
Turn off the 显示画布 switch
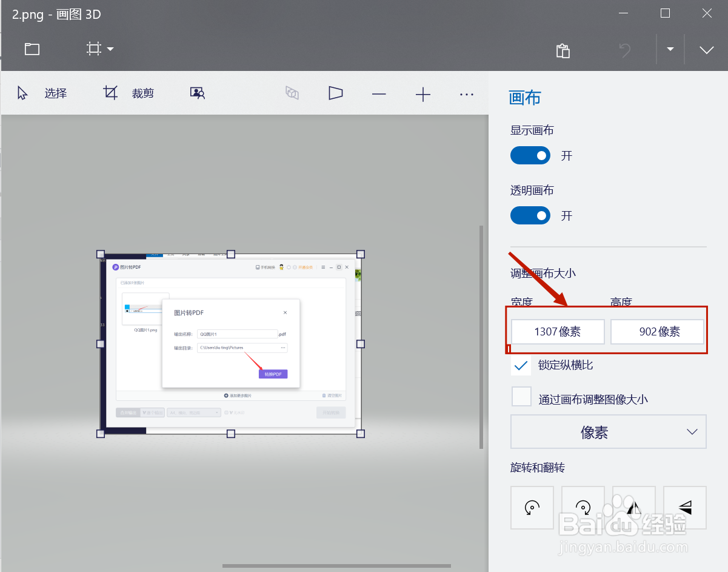pyautogui.click(x=530, y=155)
